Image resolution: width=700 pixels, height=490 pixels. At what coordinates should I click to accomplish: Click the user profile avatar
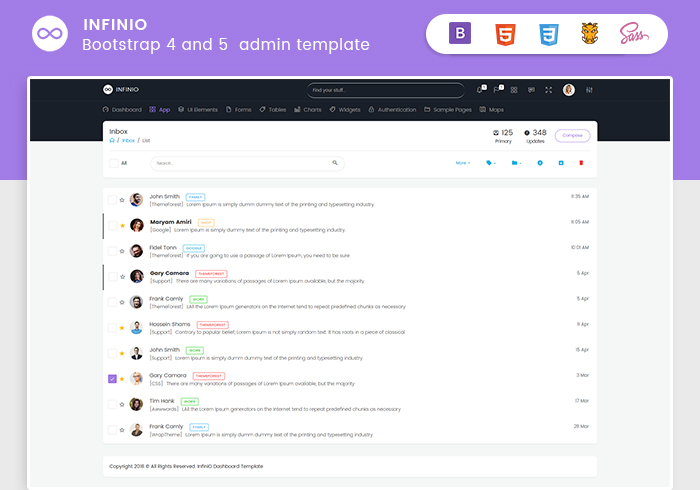point(569,90)
